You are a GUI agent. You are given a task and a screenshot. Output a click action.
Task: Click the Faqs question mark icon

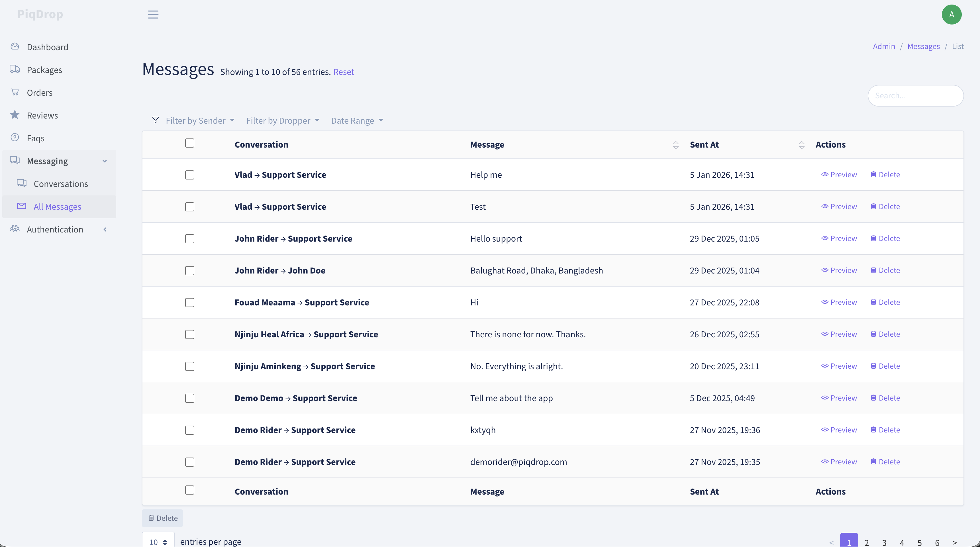point(15,138)
